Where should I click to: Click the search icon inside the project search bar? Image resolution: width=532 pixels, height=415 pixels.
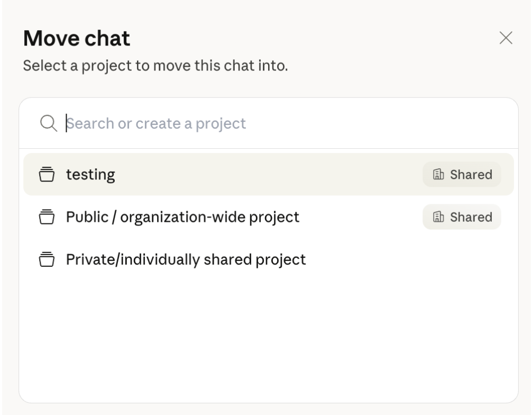pyautogui.click(x=48, y=123)
